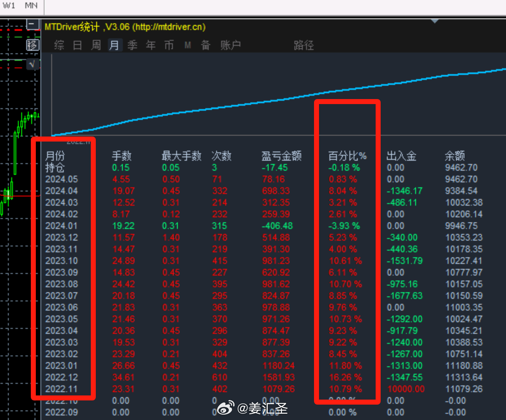Toggle the √ checkmark indicator button

32,65
